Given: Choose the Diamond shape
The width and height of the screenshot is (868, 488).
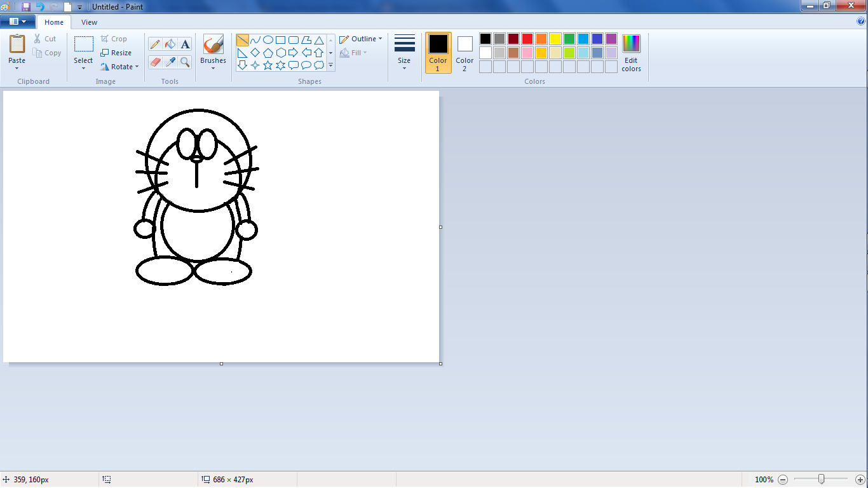Looking at the screenshot, I should pos(255,53).
